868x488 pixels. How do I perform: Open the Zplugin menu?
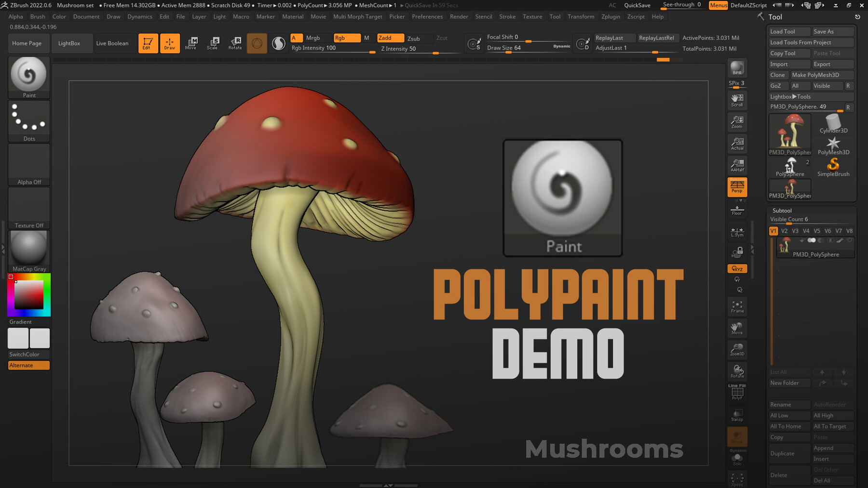610,16
